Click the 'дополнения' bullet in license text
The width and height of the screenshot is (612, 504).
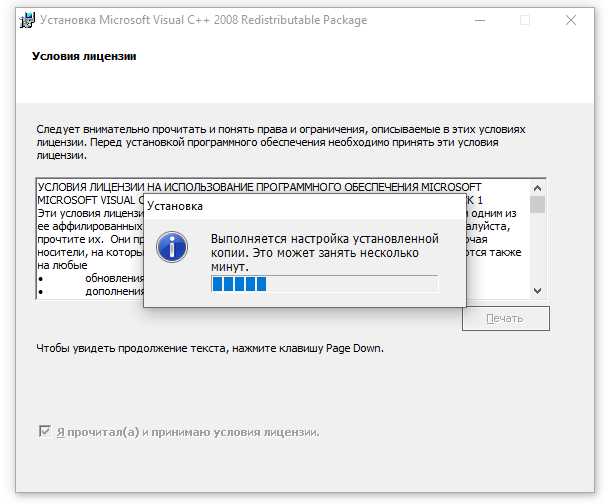pyautogui.click(x=115, y=292)
